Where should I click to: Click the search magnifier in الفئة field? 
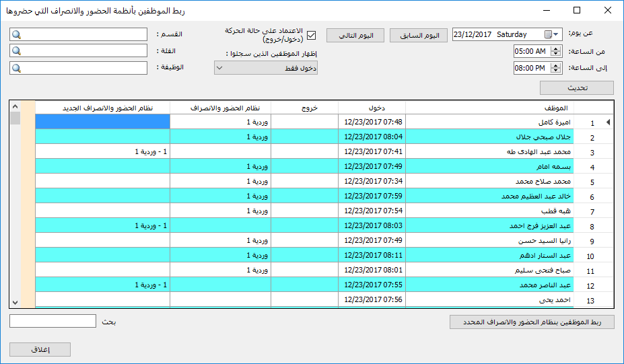[16, 51]
